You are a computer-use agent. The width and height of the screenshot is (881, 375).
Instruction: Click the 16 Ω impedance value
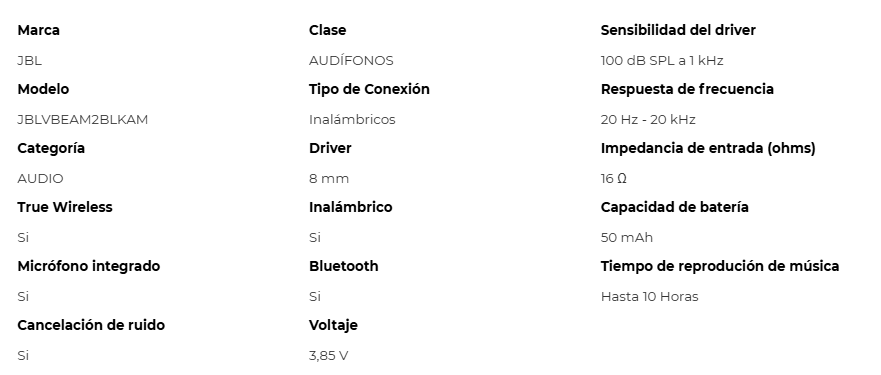(x=614, y=179)
